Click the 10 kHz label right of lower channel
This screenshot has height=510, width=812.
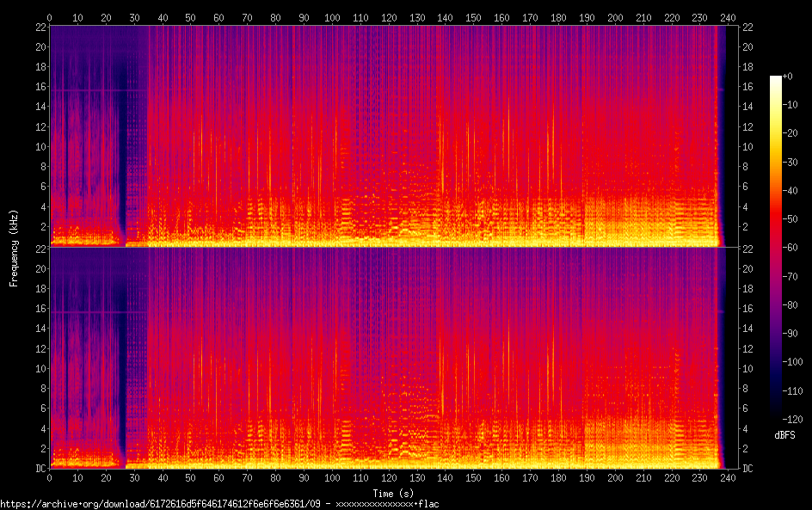click(x=748, y=368)
